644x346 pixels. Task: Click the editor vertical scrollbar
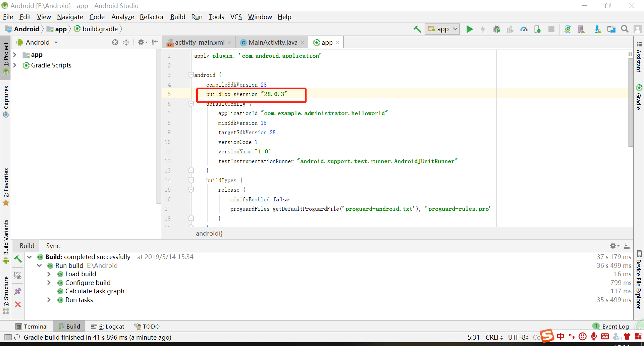click(x=631, y=101)
